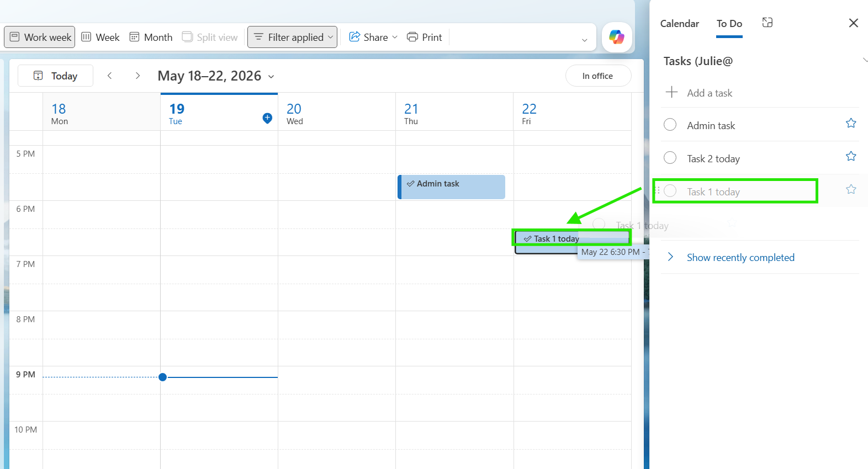Screen dimensions: 868x469
Task: Pop out the To Do pane
Action: 768,23
